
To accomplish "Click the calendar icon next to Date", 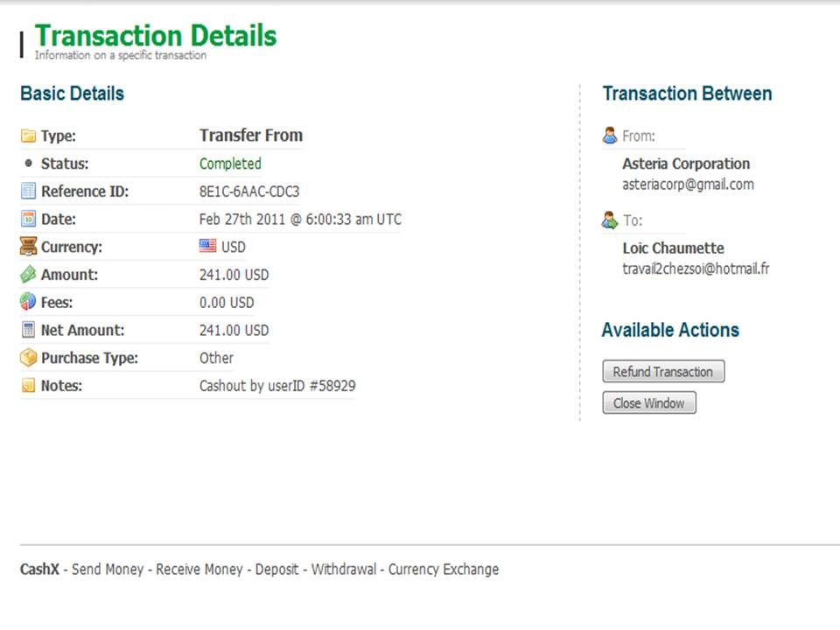I will coord(28,219).
